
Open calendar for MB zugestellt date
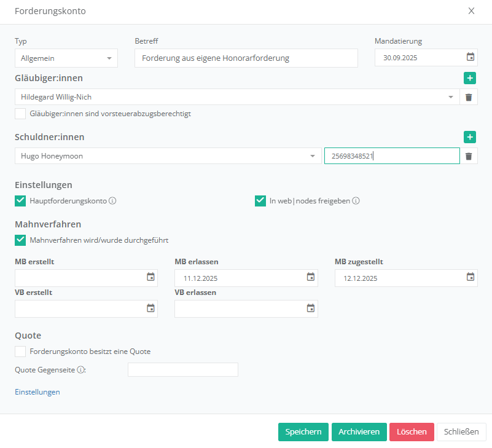[x=471, y=277]
